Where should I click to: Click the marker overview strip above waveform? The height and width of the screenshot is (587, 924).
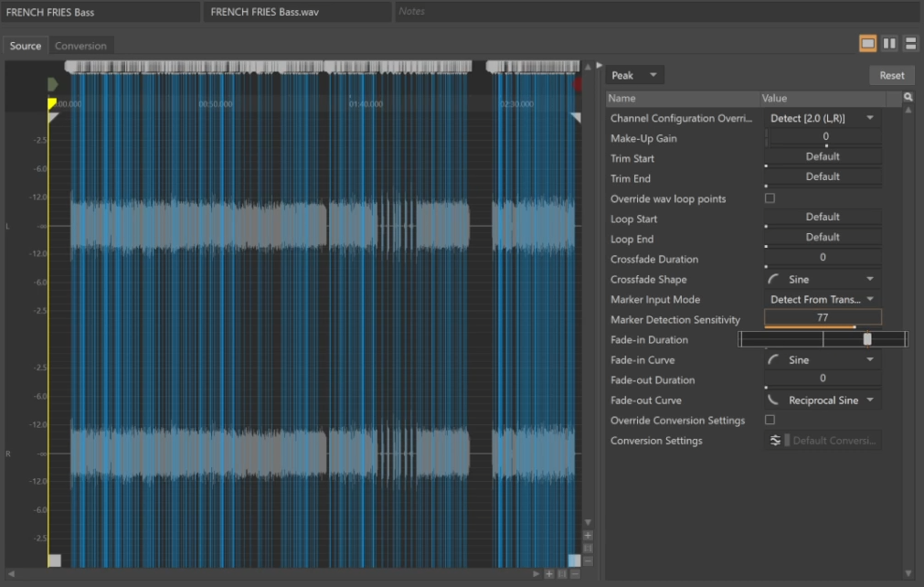pos(323,67)
